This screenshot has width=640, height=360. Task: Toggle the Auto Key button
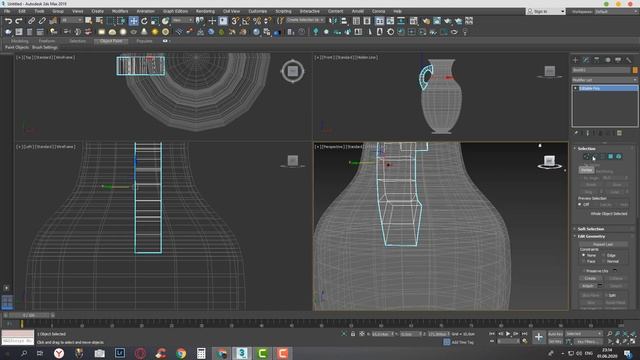555,334
